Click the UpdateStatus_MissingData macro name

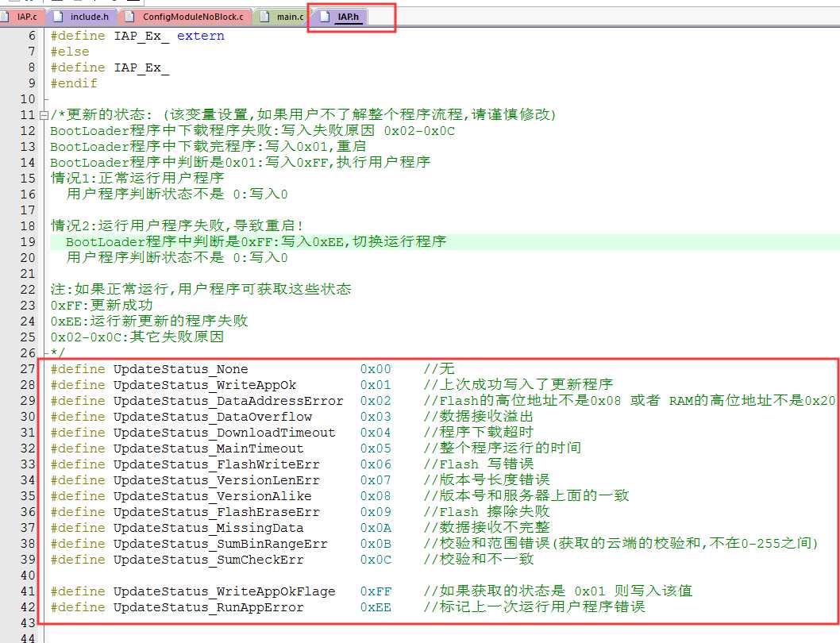pyautogui.click(x=208, y=528)
